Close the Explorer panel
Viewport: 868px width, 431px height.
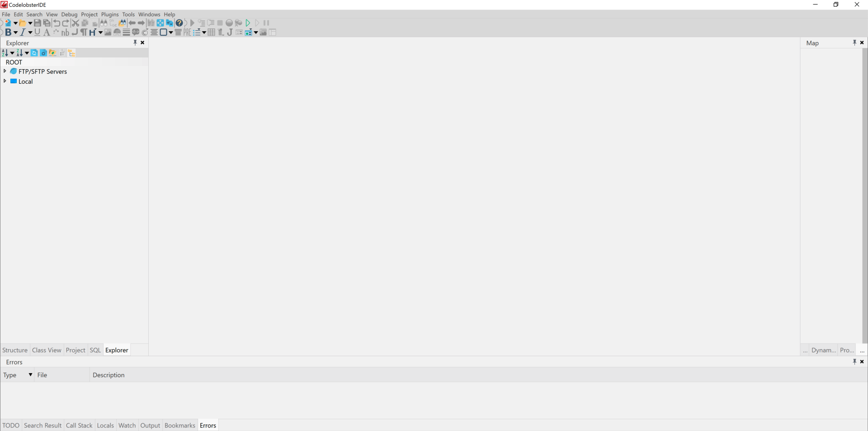tap(142, 43)
